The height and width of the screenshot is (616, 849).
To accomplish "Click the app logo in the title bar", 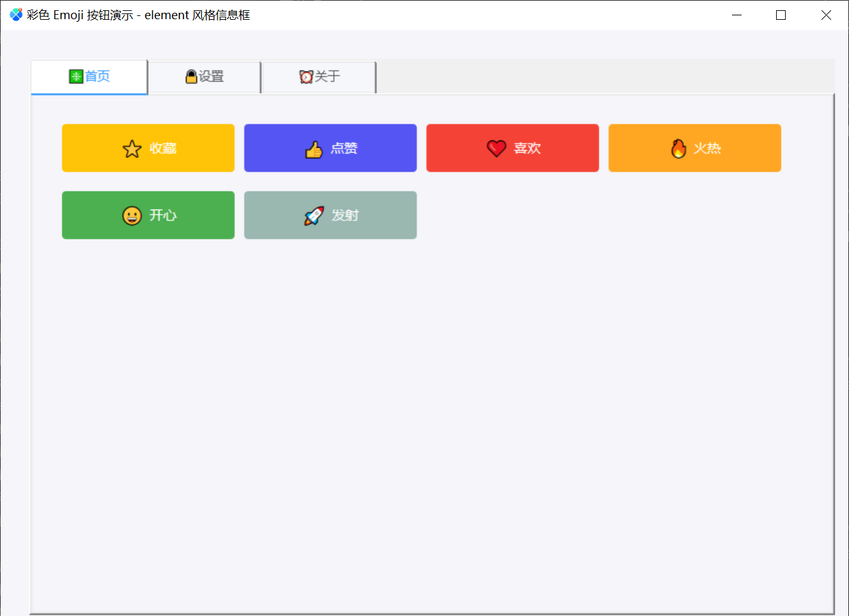I will point(16,15).
